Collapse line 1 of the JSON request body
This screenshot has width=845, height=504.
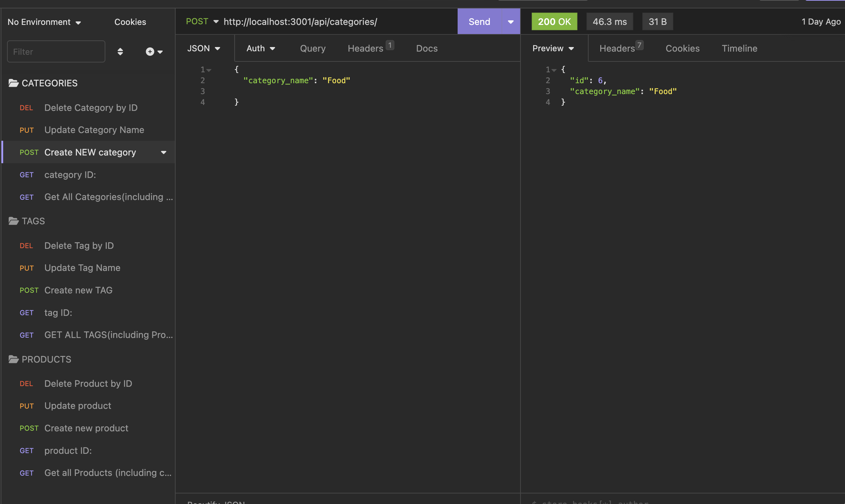click(208, 69)
